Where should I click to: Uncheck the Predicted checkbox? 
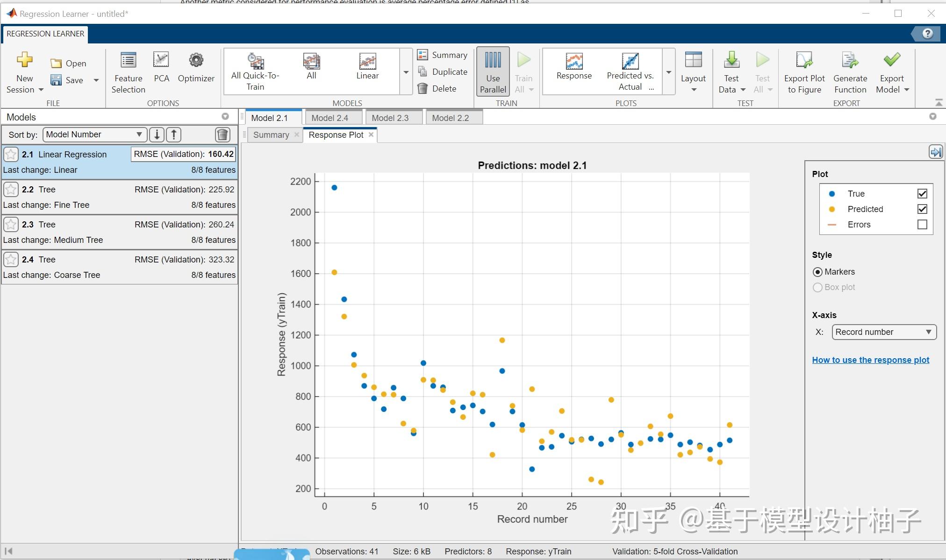coord(922,209)
